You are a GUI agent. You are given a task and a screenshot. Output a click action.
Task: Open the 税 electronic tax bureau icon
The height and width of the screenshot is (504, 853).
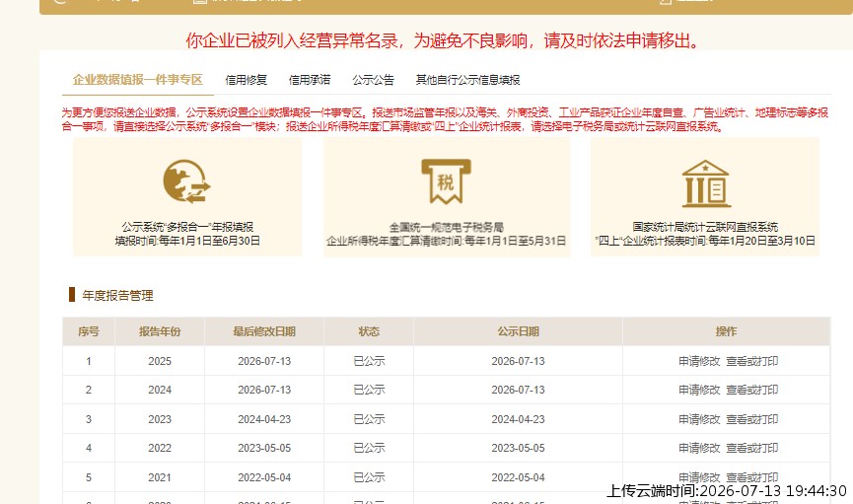click(x=446, y=181)
